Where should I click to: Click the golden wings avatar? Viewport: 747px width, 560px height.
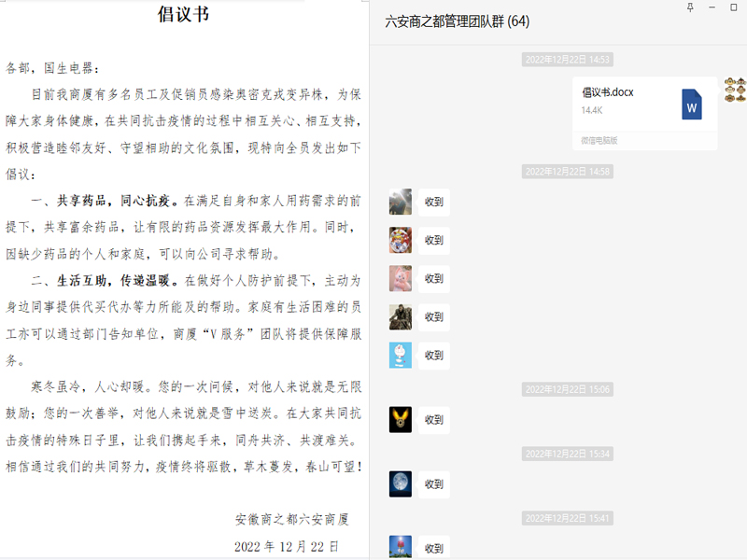401,419
